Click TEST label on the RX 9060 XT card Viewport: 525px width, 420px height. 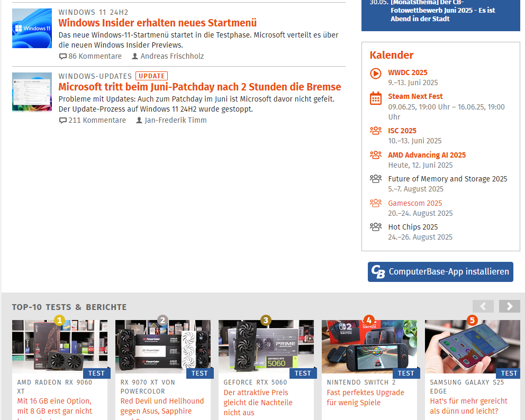(96, 373)
